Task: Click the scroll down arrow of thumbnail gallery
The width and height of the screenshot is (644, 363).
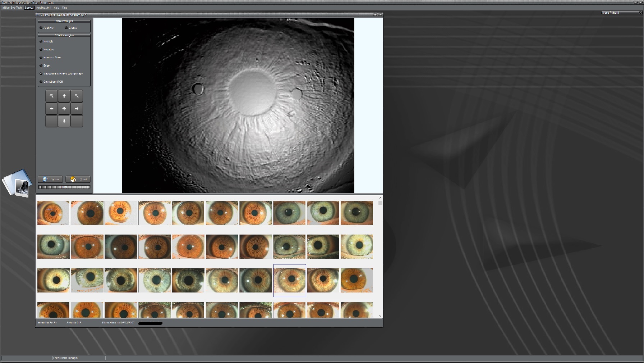Action: point(380,316)
